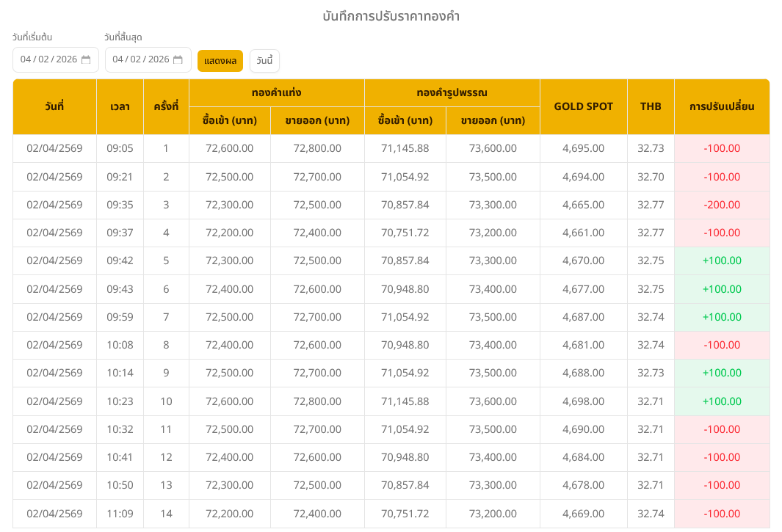This screenshot has height=532, width=782.
Task: Select the -200.00 change cell
Action: [x=722, y=205]
